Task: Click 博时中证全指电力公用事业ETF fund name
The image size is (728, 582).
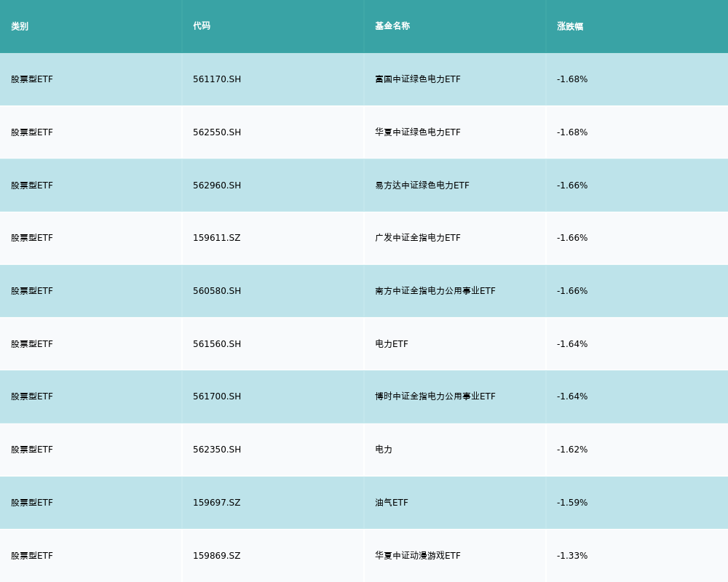Action: tap(435, 396)
